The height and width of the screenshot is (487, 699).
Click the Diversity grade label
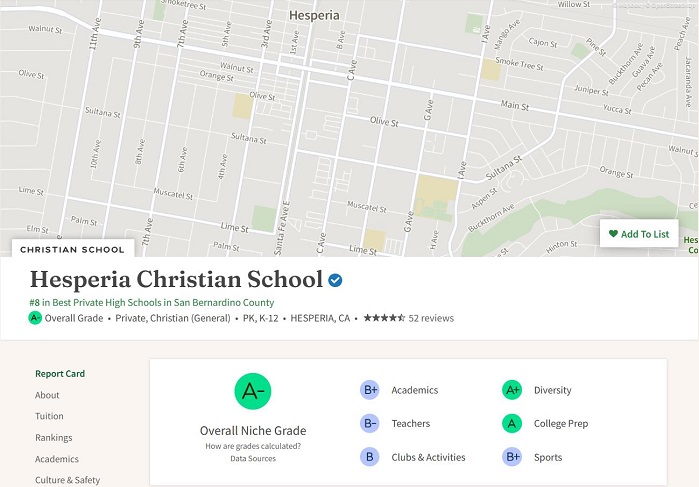click(552, 390)
